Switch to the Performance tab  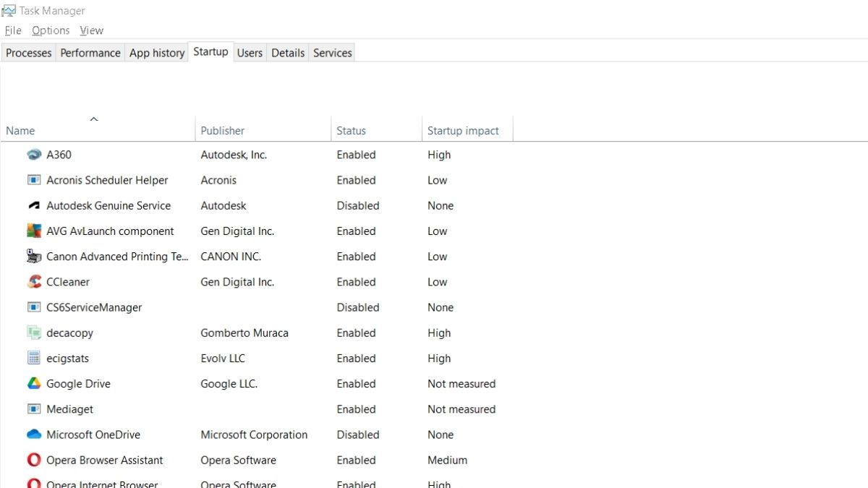90,53
